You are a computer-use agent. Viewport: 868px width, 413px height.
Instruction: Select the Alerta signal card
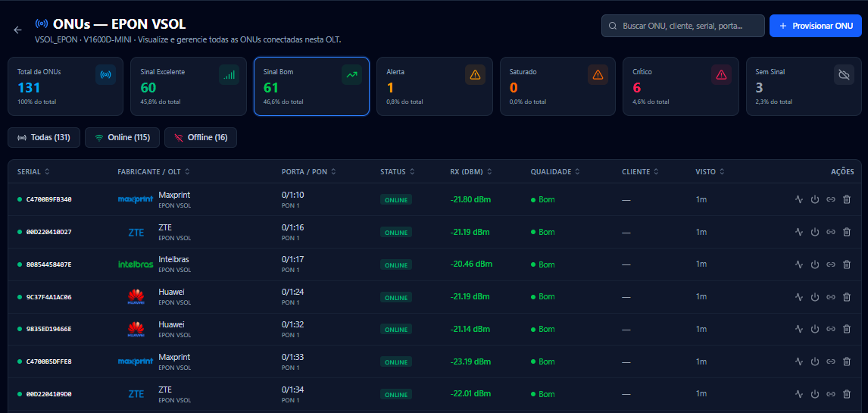pos(435,86)
